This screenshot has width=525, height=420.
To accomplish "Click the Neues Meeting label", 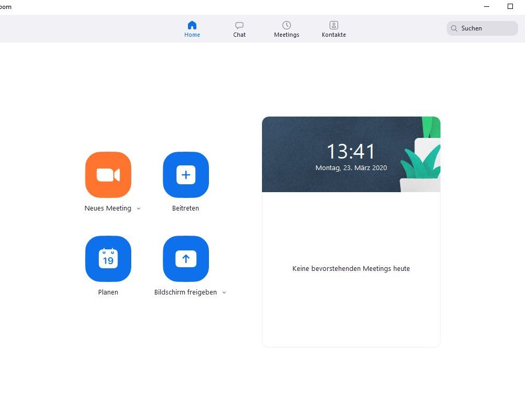I will (108, 208).
